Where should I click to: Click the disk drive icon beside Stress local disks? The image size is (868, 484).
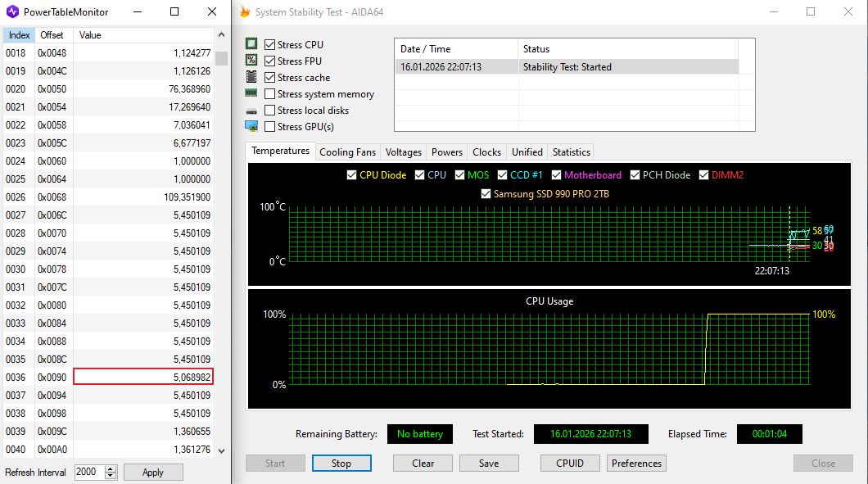tap(251, 111)
